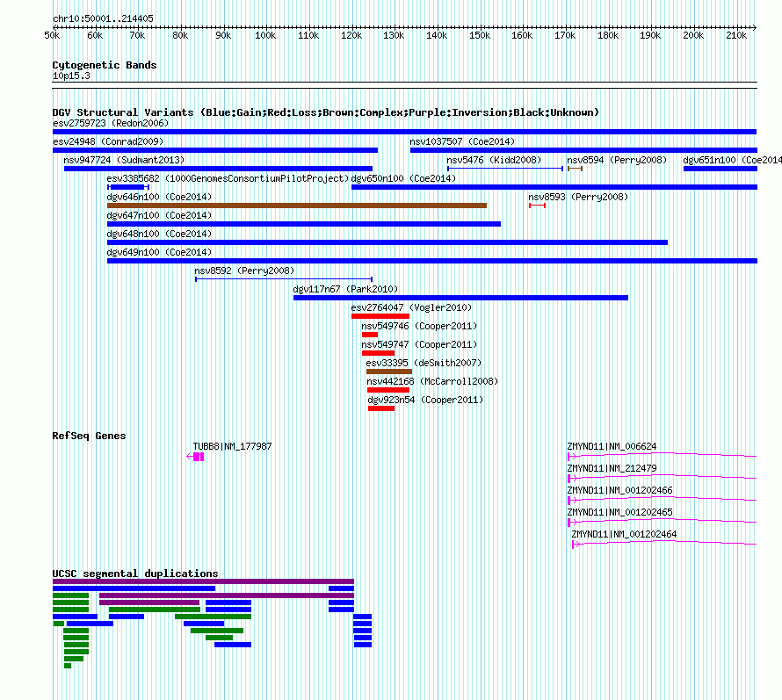Click the brown complex variant bar of dgv646n100
This screenshot has width=782, height=700.
tap(297, 206)
